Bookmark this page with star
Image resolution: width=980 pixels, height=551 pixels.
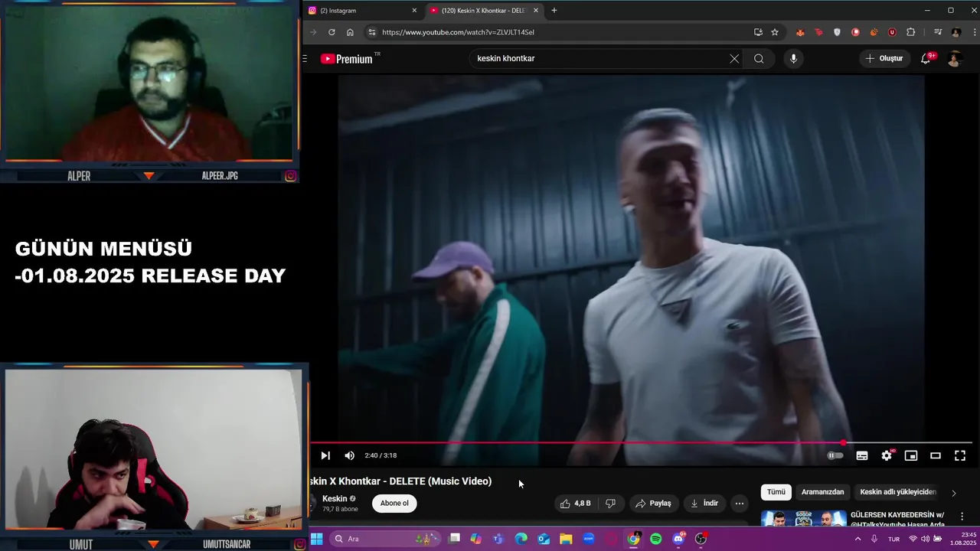pos(775,32)
